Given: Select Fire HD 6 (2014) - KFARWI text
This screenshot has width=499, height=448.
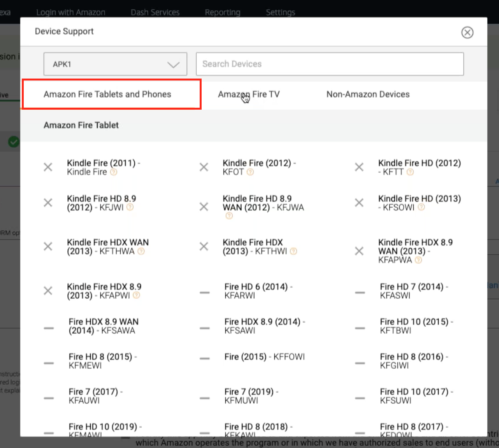Looking at the screenshot, I should pyautogui.click(x=258, y=291).
